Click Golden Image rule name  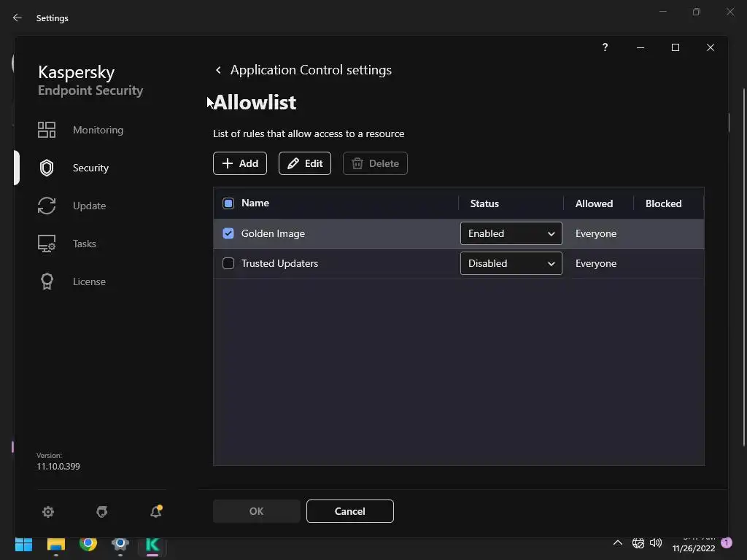click(x=273, y=233)
